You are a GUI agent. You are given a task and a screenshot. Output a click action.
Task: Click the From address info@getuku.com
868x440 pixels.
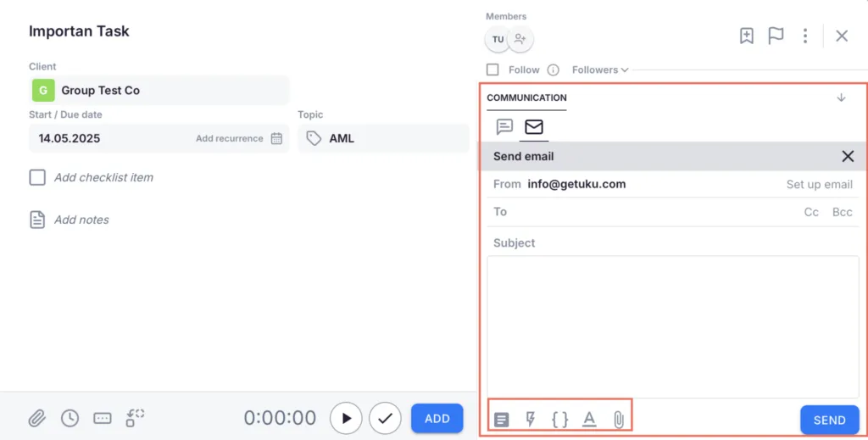coord(576,184)
